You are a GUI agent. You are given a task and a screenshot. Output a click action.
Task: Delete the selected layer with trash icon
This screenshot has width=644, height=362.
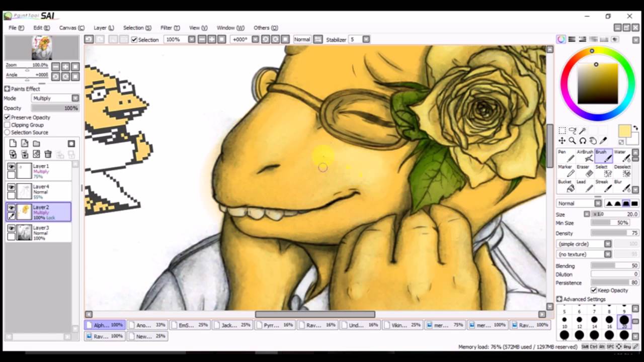click(x=48, y=154)
